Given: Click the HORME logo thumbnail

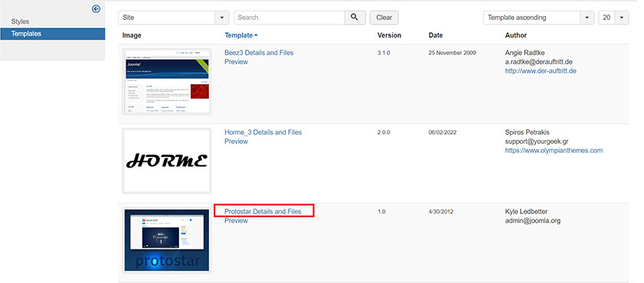Looking at the screenshot, I should (x=167, y=161).
